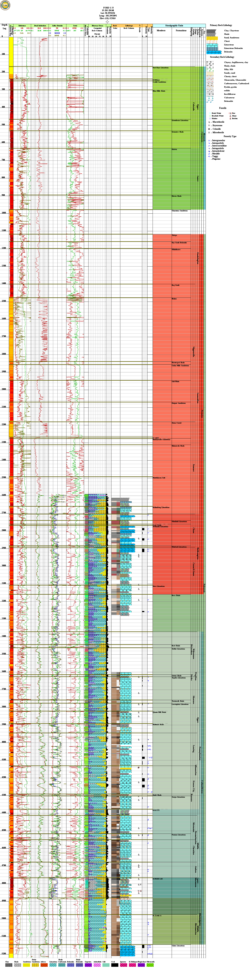Click the Salem Limestone formation label
Viewport: 251px width, 980px height.
click(x=178, y=946)
